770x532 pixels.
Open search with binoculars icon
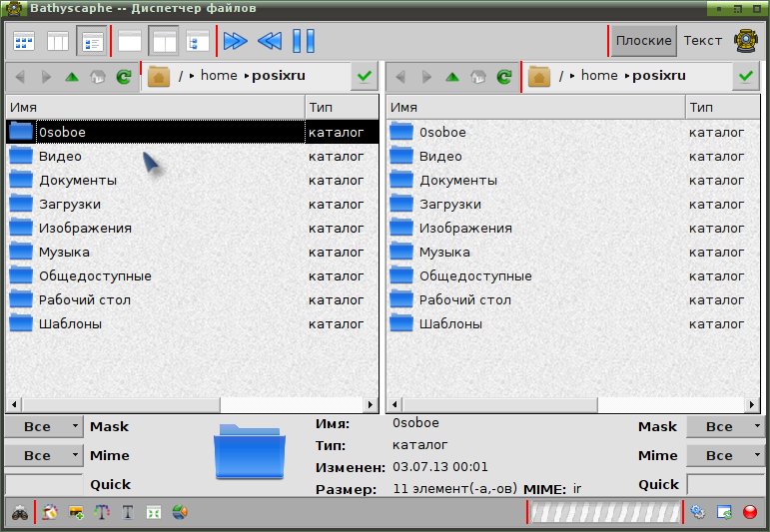(x=20, y=513)
